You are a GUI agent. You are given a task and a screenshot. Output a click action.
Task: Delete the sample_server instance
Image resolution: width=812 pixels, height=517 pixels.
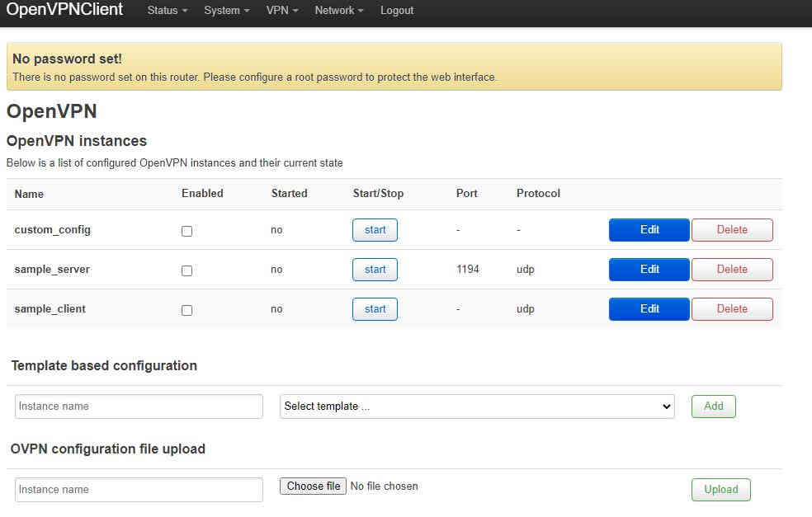point(732,270)
